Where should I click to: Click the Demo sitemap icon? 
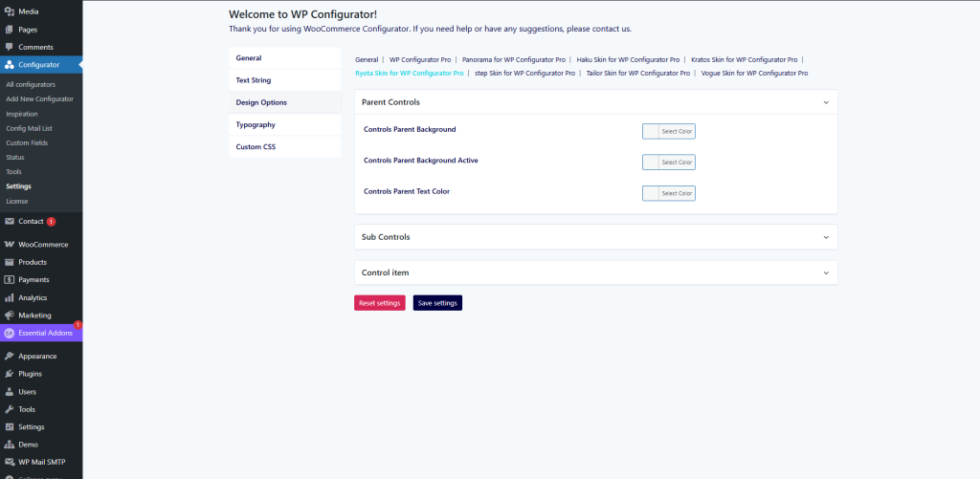pyautogui.click(x=10, y=445)
